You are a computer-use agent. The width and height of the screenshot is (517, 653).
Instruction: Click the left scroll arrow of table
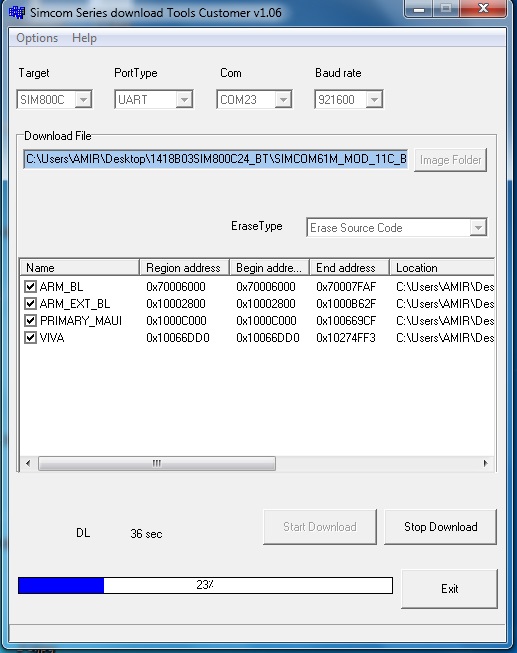click(x=28, y=464)
